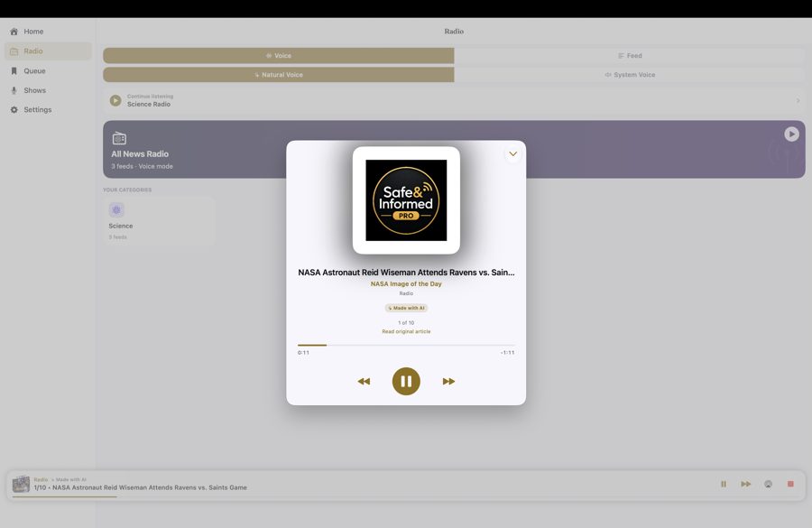Skip forward in bottom mini player
812x528 pixels.
click(x=746, y=484)
